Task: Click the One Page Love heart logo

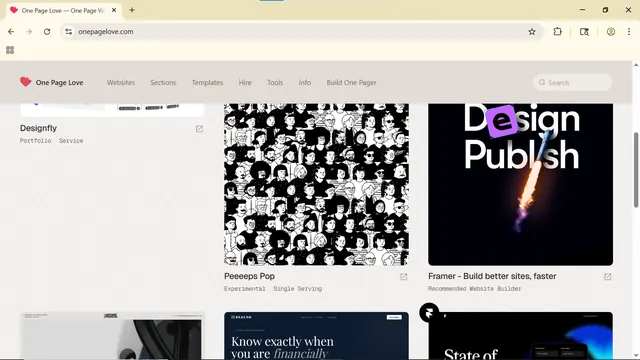Action: coord(25,82)
